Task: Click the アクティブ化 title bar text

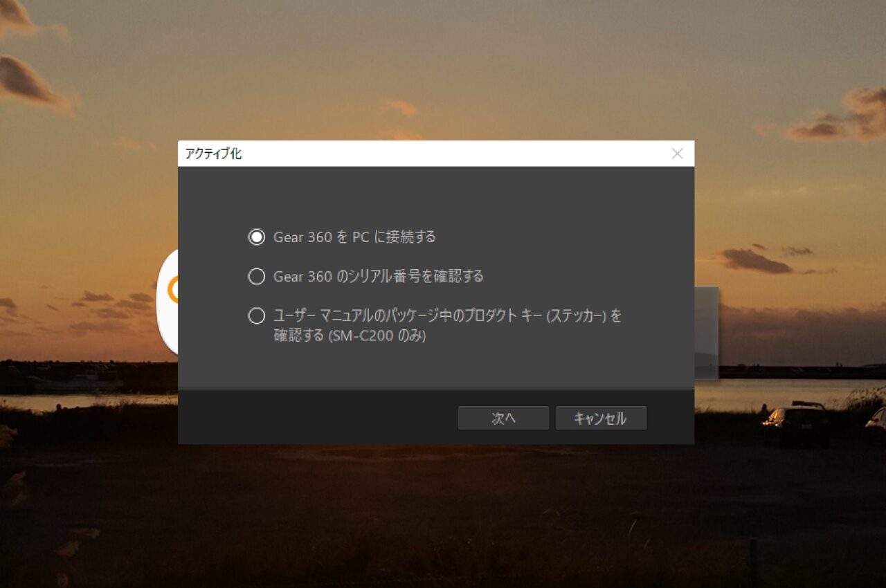Action: (213, 154)
